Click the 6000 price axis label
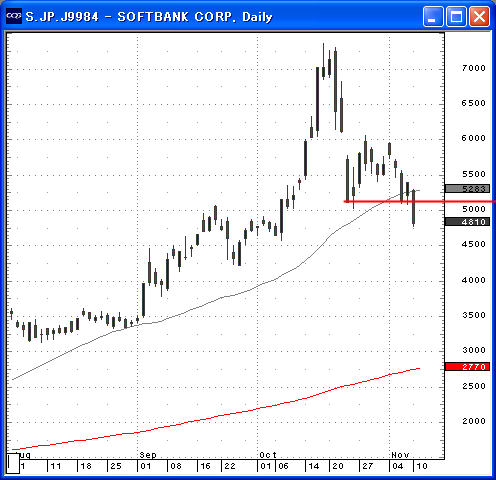The width and height of the screenshot is (496, 480). point(473,138)
